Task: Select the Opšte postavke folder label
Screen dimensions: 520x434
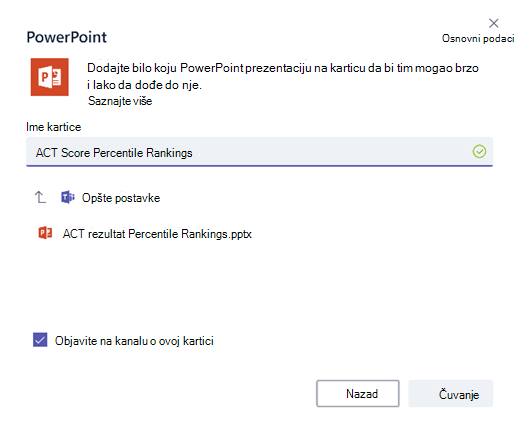Action: (x=121, y=198)
